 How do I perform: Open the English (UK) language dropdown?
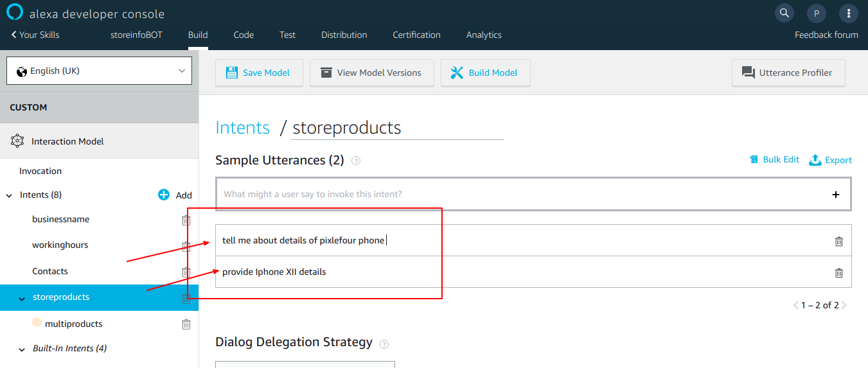tap(99, 71)
